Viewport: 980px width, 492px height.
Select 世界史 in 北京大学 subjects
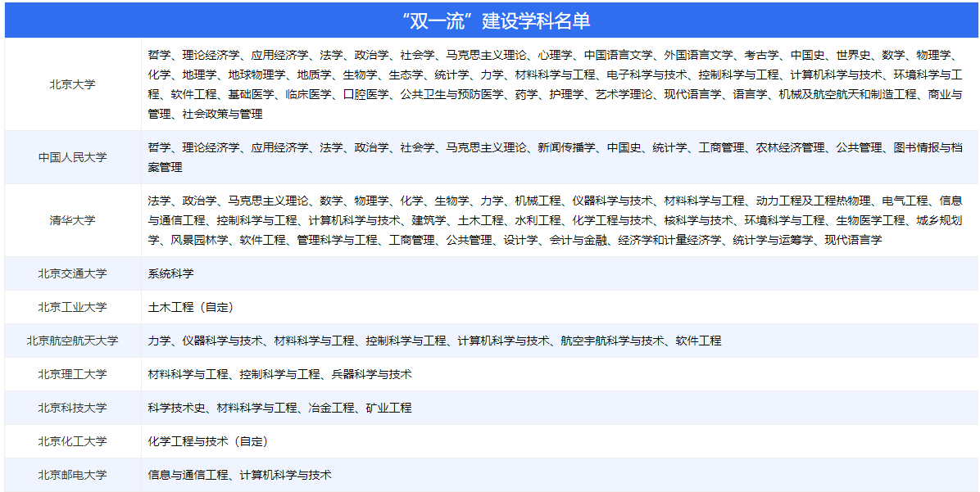point(853,55)
